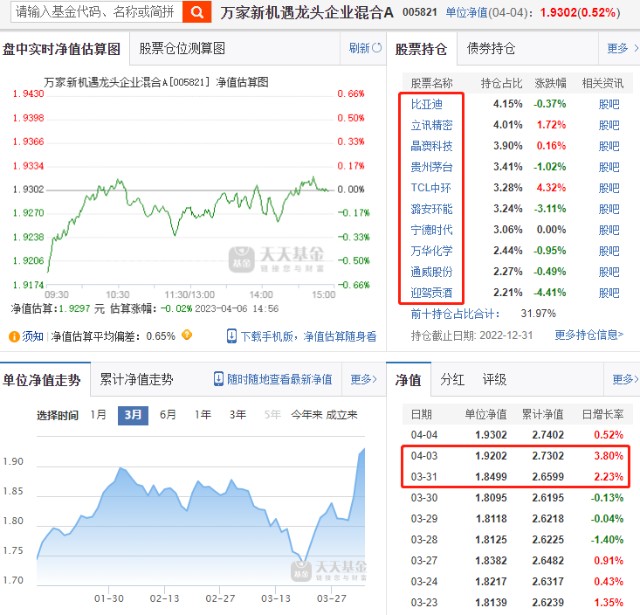Open the 晶澳科技 stock link

pos(431,146)
